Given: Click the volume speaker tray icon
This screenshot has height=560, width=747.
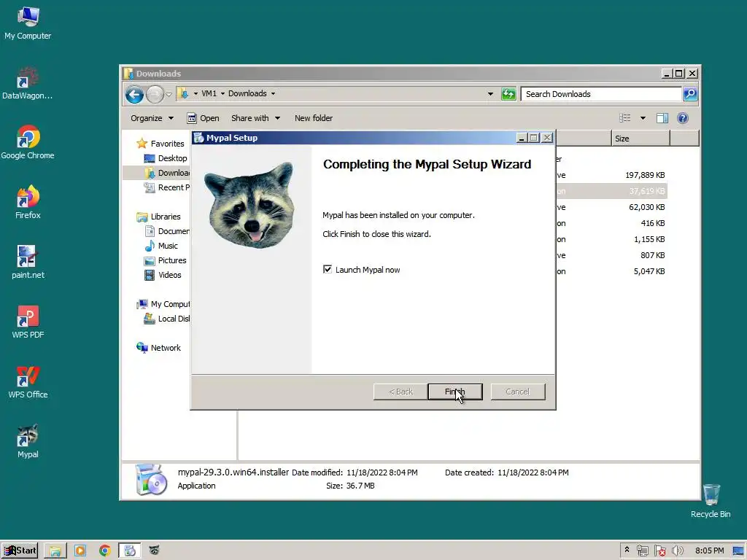Looking at the screenshot, I should click(677, 551).
